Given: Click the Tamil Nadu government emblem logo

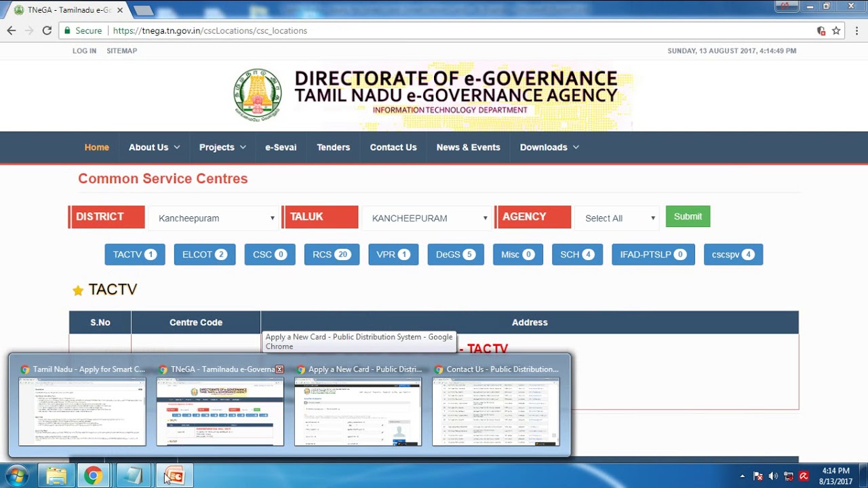Looking at the screenshot, I should [x=258, y=94].
